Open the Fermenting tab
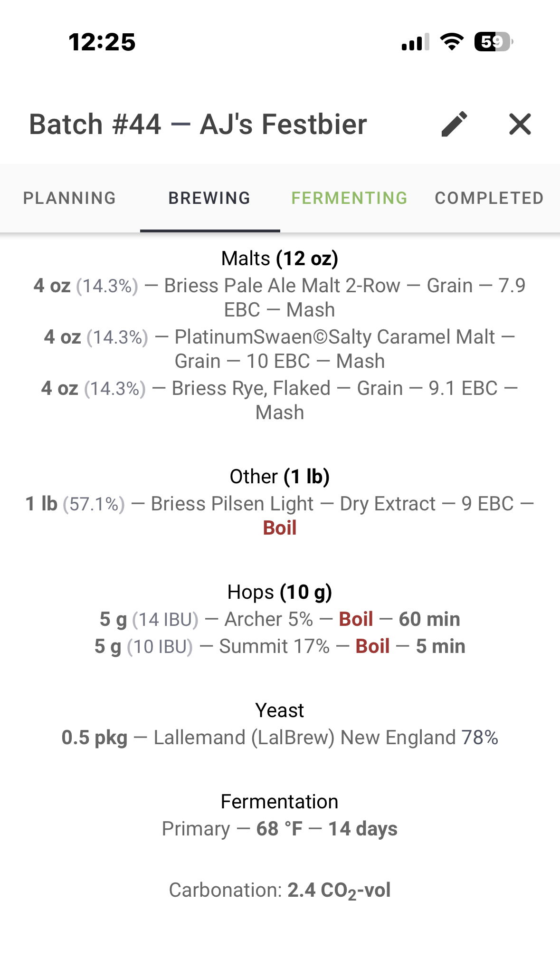Viewport: 560px width, 978px height. [x=350, y=198]
